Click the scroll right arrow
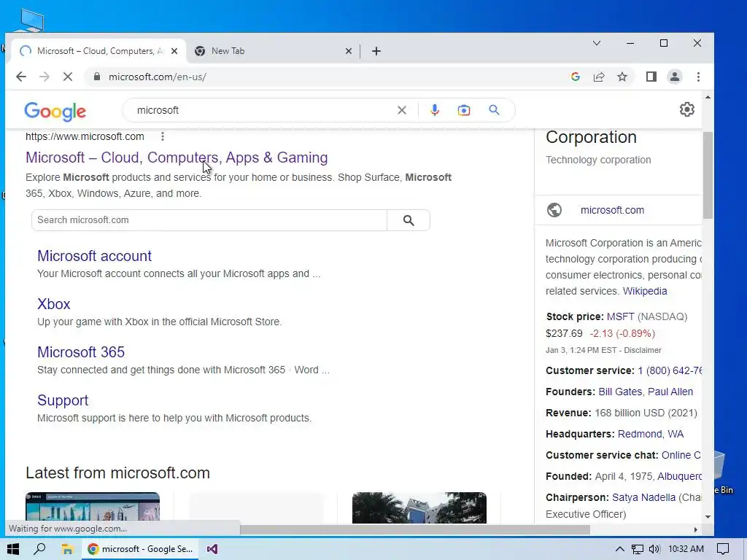This screenshot has height=560, width=747. click(695, 530)
